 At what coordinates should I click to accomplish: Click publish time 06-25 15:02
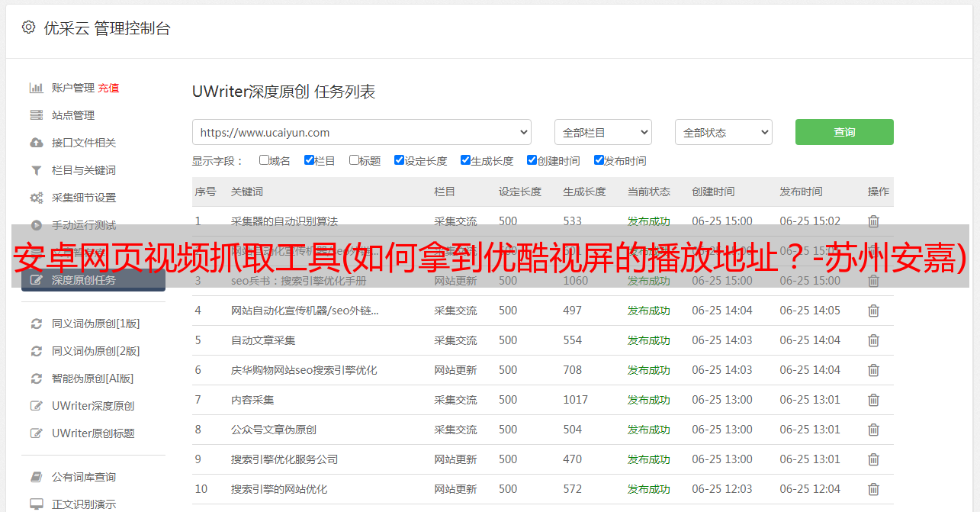pos(810,221)
